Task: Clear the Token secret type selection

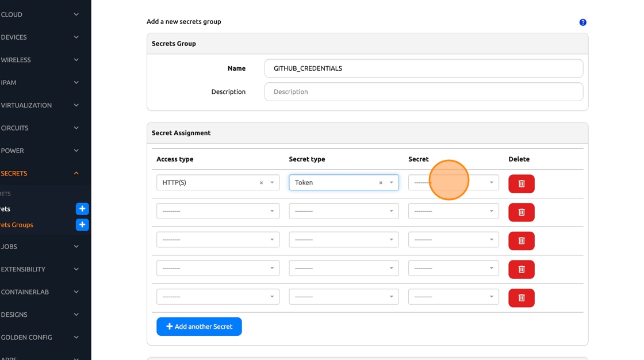Action: (x=381, y=183)
